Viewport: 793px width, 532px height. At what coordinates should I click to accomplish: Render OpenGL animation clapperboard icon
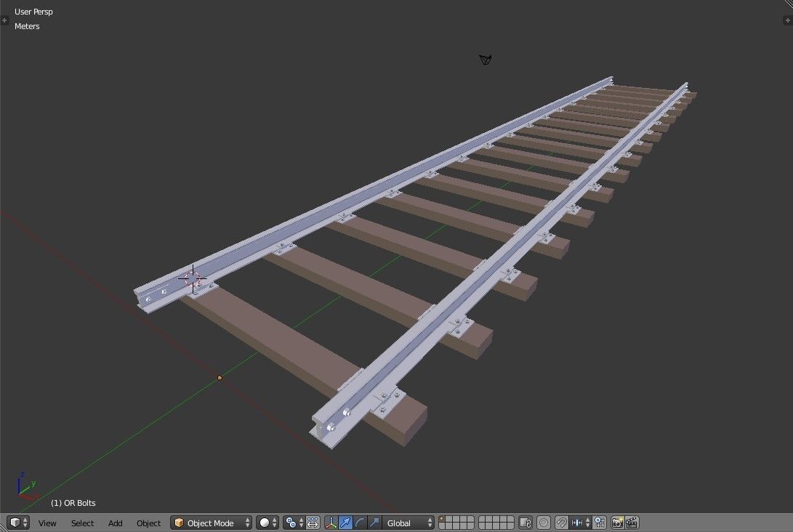(632, 523)
